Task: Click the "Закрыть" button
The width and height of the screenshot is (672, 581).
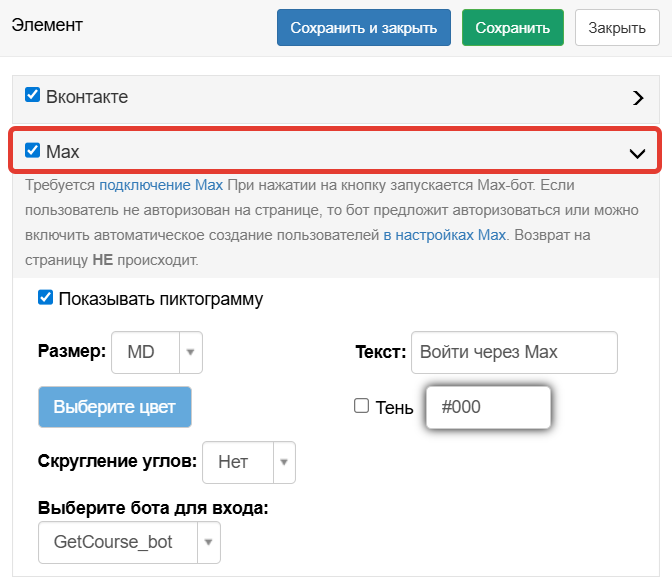Action: 617,27
